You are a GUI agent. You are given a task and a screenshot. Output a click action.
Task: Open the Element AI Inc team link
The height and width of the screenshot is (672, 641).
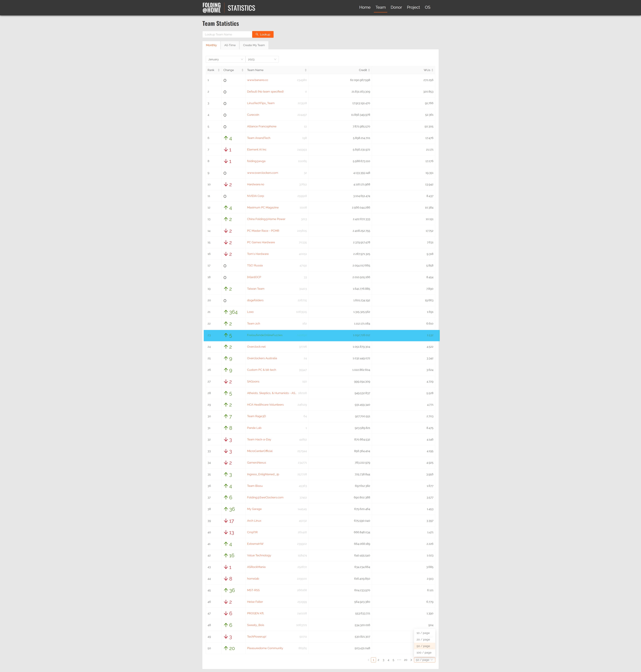tap(257, 150)
